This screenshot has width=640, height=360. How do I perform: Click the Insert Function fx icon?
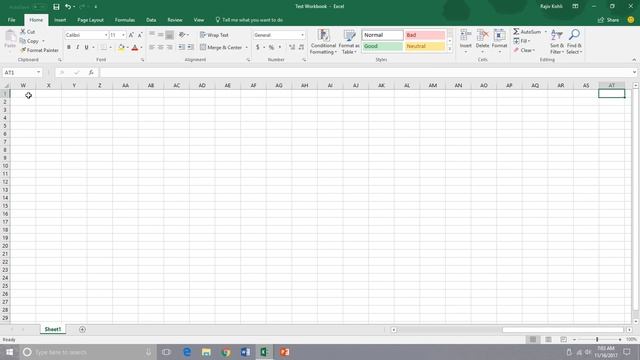coord(91,72)
